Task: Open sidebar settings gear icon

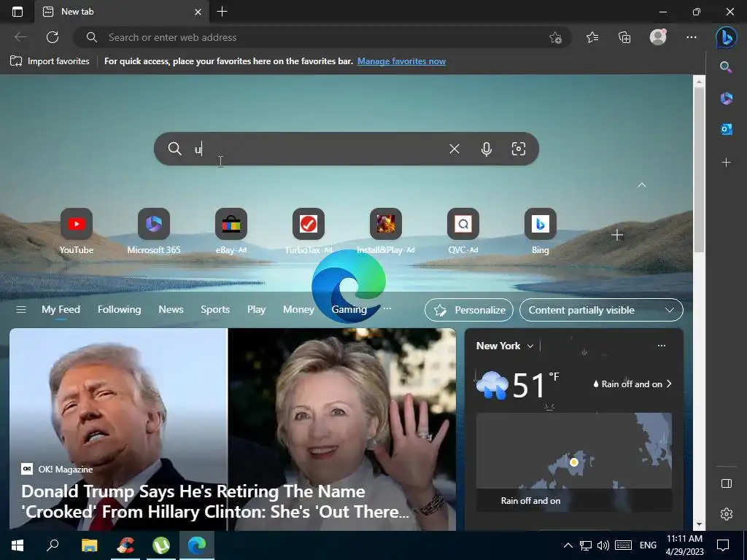Action: tap(726, 514)
